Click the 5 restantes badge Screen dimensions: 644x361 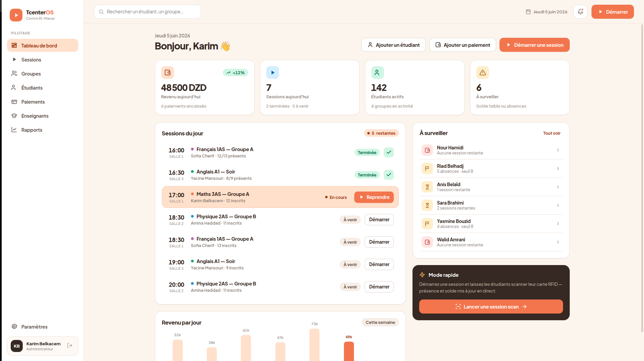[x=381, y=133]
